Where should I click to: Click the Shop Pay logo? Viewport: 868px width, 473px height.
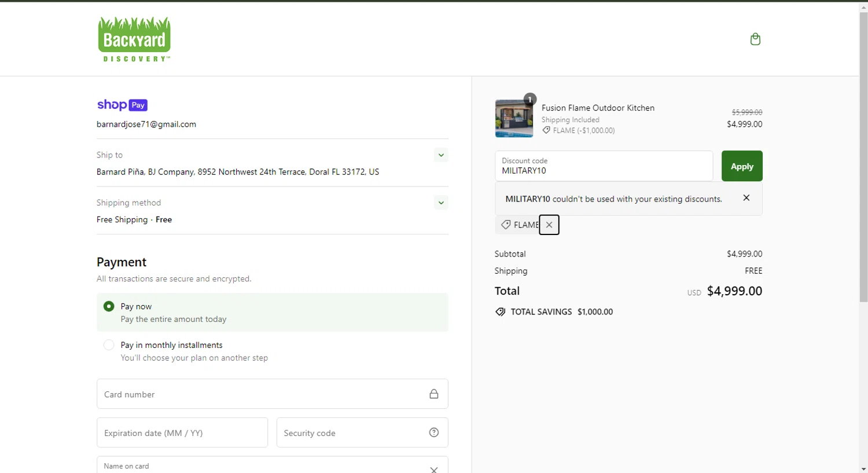point(122,105)
